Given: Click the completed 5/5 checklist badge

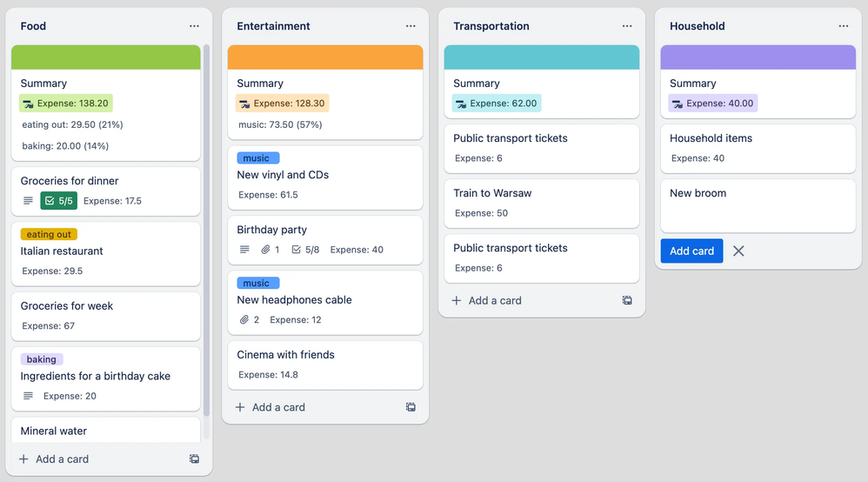Looking at the screenshot, I should tap(59, 201).
